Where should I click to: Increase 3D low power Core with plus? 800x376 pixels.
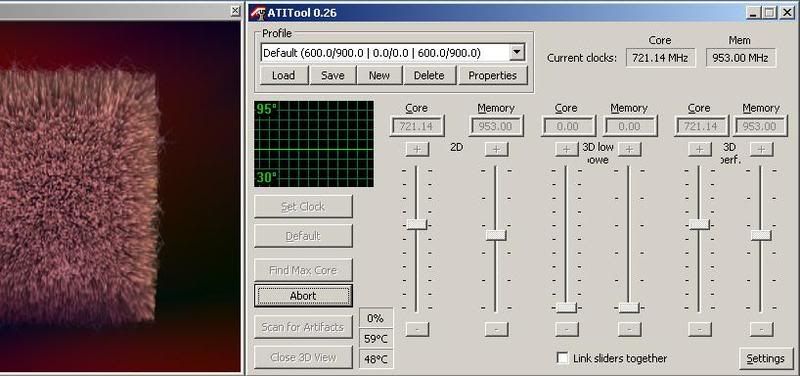[566, 149]
